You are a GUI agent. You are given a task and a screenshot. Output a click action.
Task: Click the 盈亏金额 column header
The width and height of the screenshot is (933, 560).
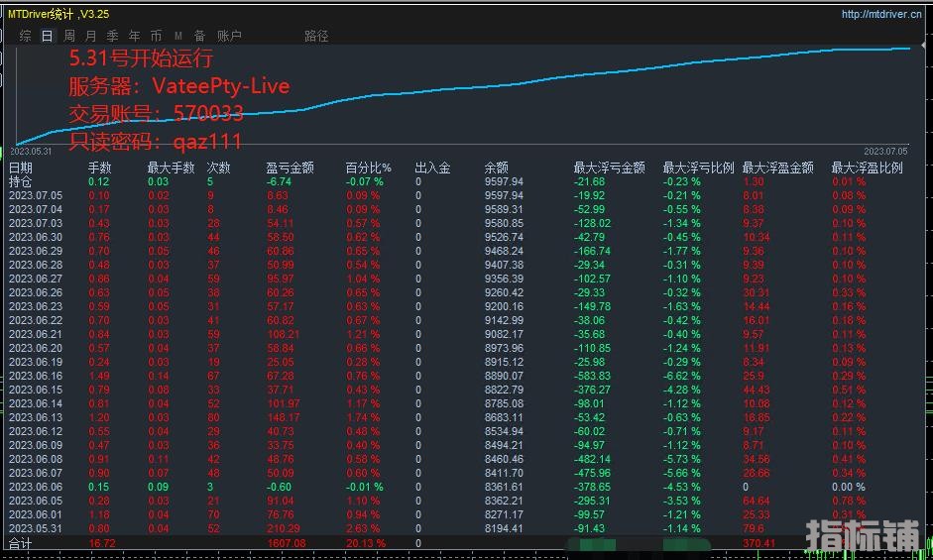(x=291, y=168)
